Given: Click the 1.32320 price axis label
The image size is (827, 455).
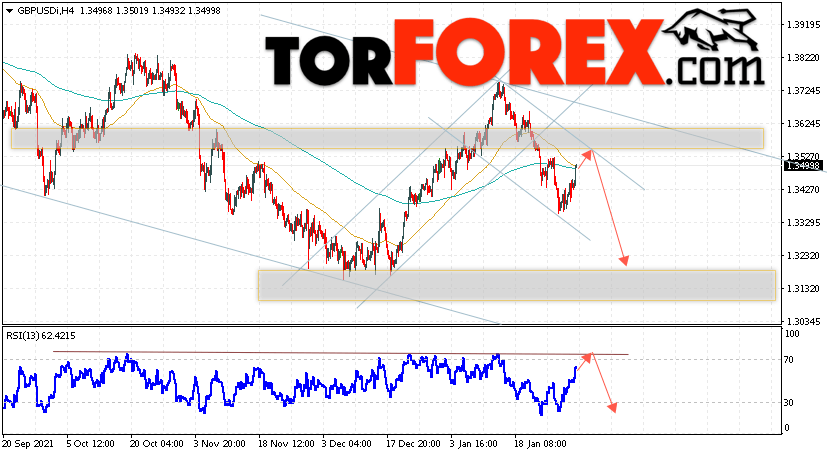Looking at the screenshot, I should 803,256.
